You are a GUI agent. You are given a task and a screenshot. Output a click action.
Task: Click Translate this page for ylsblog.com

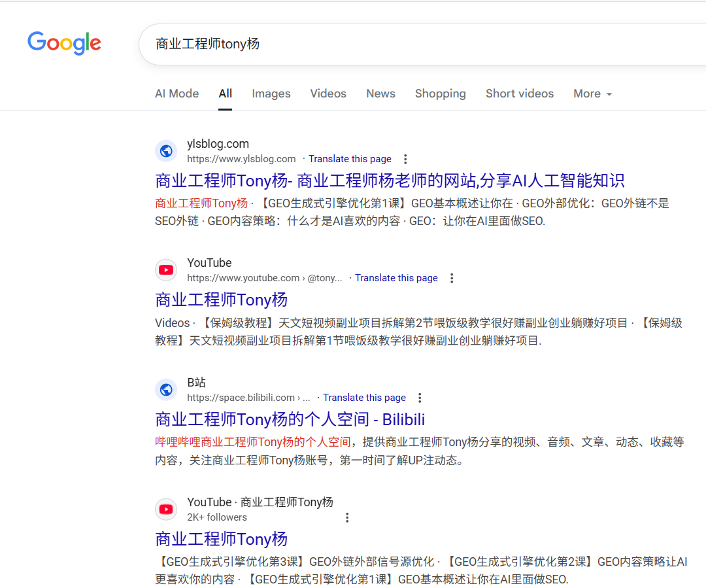coord(350,159)
